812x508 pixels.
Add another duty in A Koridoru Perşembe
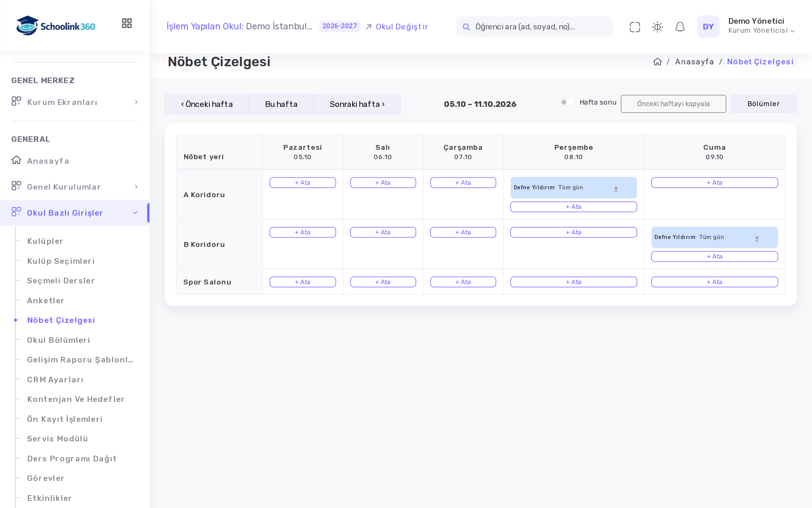573,207
